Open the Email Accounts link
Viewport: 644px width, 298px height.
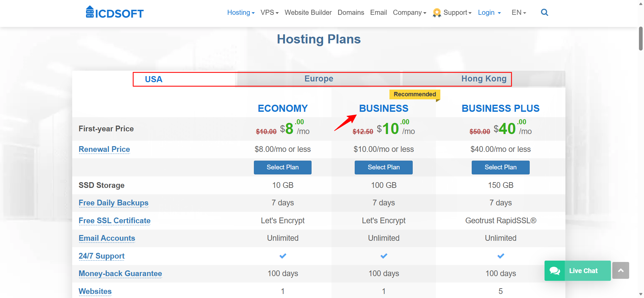pyautogui.click(x=107, y=238)
